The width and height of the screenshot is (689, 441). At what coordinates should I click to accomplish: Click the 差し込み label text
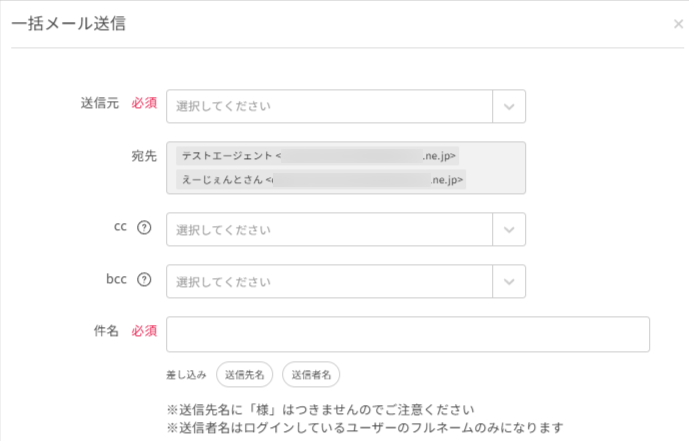tap(186, 375)
